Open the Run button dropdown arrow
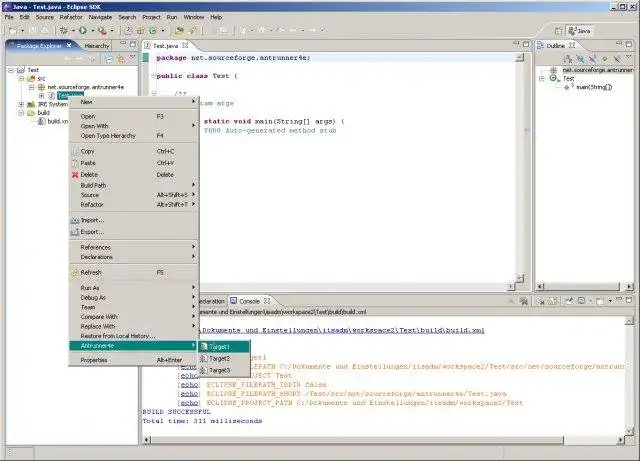This screenshot has height=461, width=640. pos(92,31)
